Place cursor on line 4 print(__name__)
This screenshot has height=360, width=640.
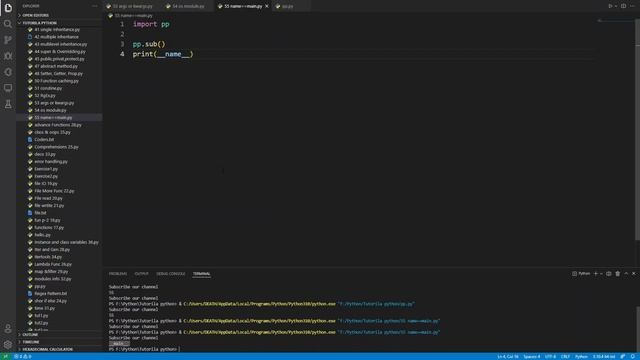162,54
